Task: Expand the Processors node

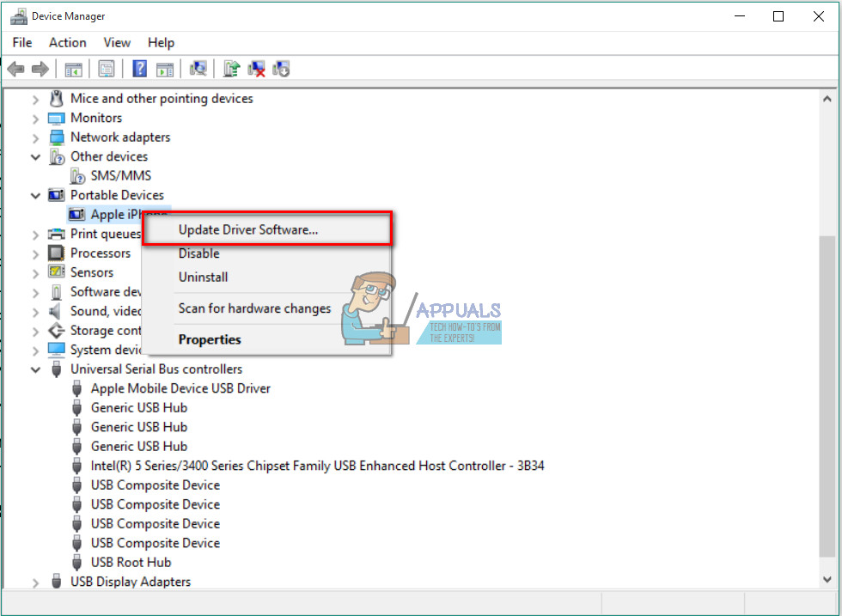Action: [35, 254]
